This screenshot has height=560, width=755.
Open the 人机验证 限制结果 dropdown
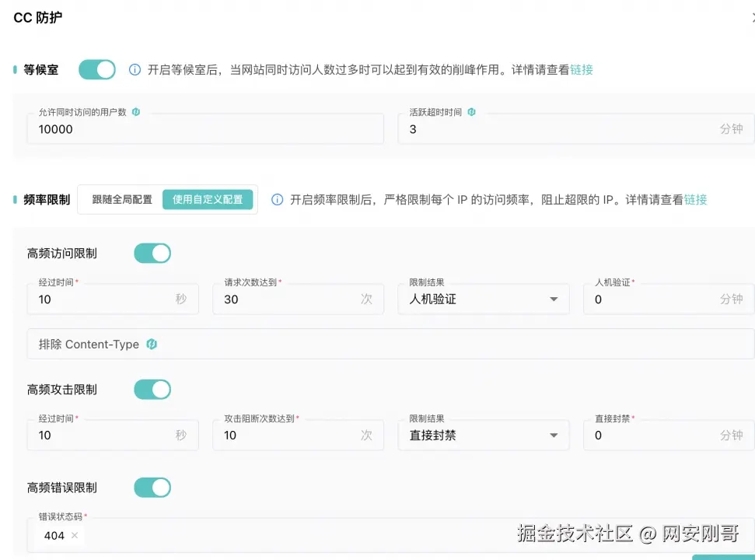tap(484, 299)
